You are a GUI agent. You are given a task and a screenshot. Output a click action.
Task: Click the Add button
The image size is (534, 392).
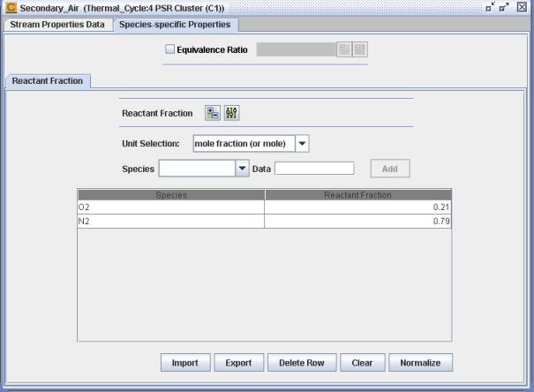[x=390, y=169]
